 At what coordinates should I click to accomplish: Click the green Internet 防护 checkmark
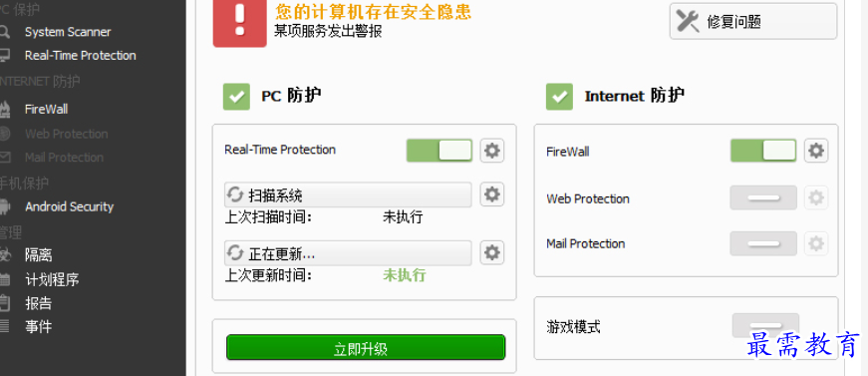pos(559,97)
